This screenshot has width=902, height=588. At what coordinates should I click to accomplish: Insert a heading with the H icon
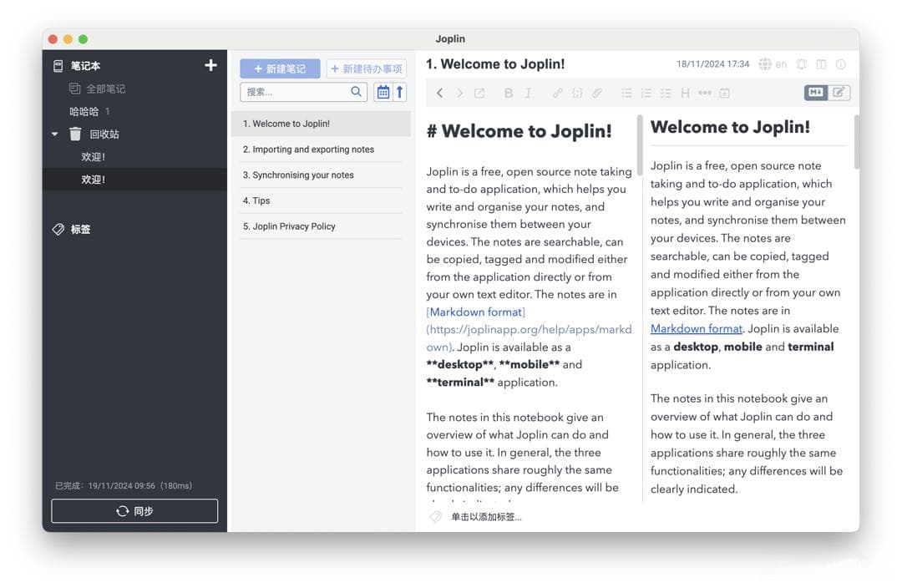[x=685, y=93]
